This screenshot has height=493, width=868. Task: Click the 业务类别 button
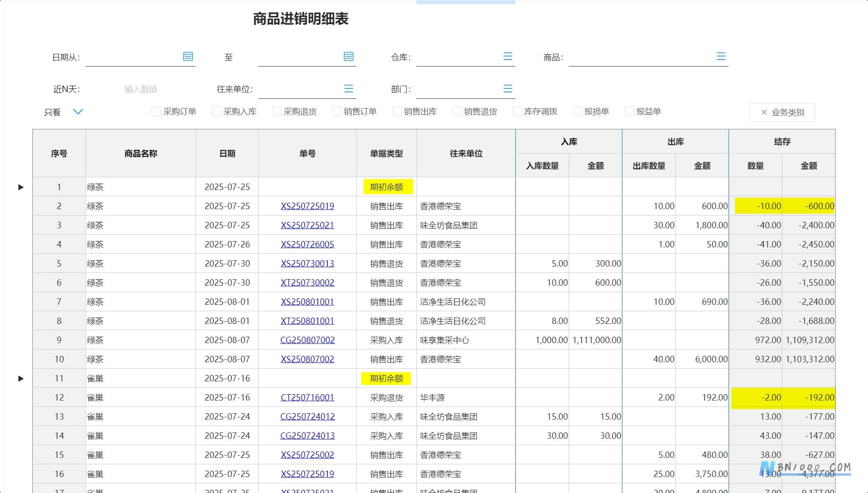pos(782,112)
